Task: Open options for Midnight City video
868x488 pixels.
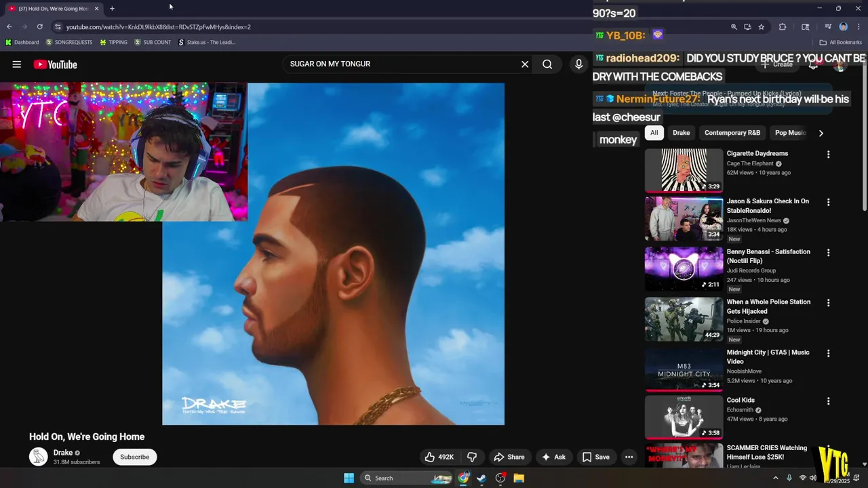Action: [828, 353]
